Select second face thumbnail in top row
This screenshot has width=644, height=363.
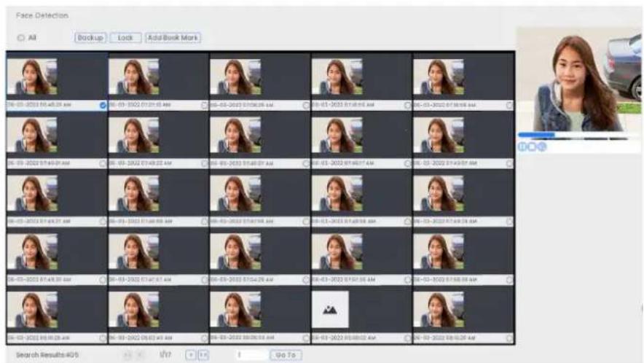[134, 77]
